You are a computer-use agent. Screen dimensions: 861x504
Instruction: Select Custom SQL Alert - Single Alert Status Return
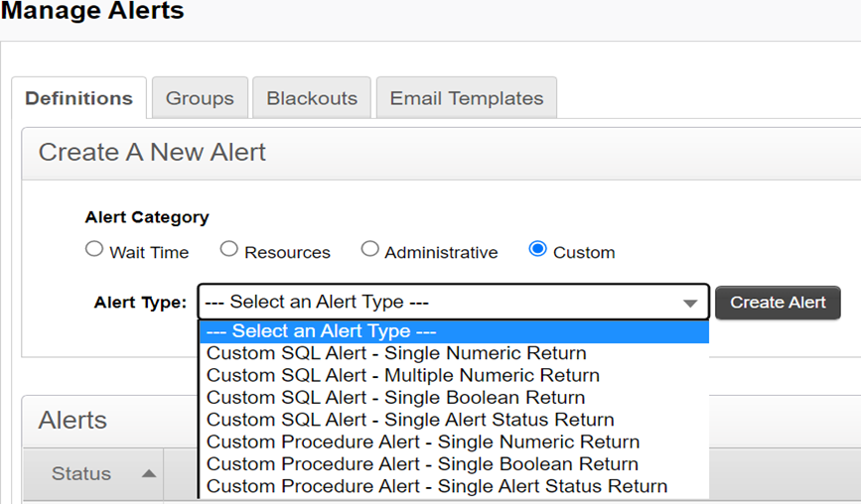click(410, 420)
